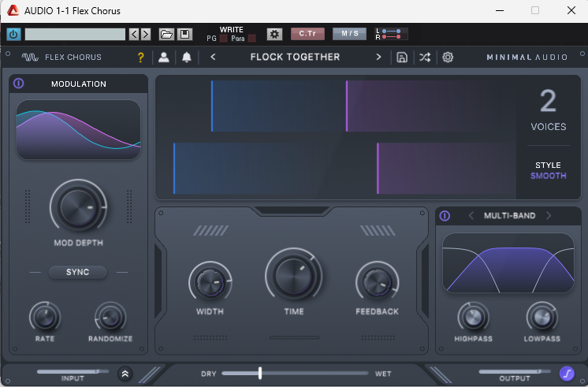Click the DRY/WET mix slider
This screenshot has height=387, width=588.
tap(295, 373)
